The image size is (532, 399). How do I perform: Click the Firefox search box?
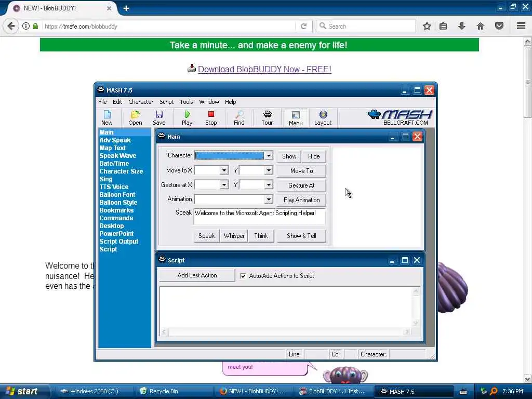(x=366, y=26)
